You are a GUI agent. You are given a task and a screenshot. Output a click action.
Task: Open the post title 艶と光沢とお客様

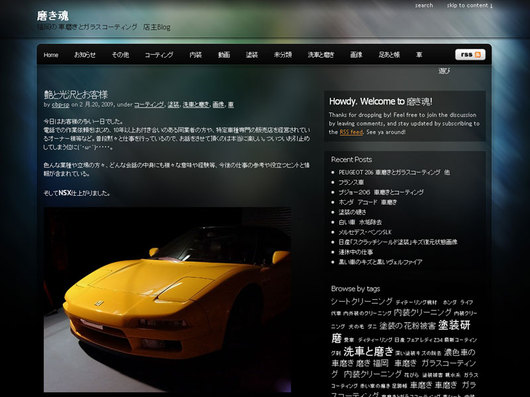click(76, 95)
